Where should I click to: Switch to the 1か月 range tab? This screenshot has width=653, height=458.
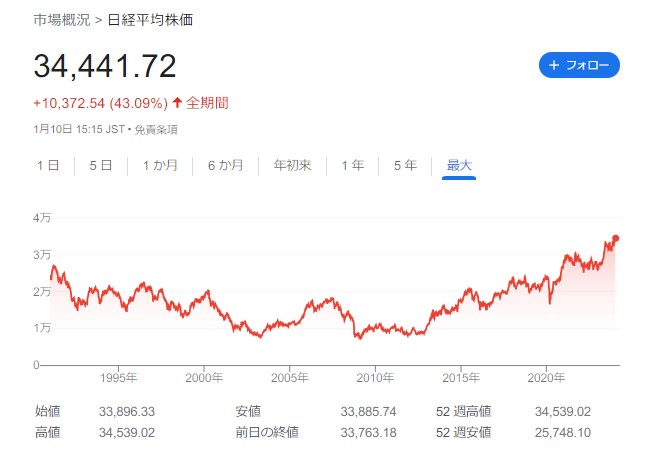point(160,165)
